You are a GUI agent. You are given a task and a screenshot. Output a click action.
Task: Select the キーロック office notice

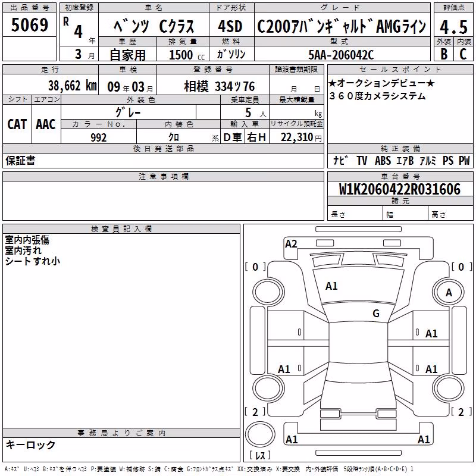pos(30,445)
